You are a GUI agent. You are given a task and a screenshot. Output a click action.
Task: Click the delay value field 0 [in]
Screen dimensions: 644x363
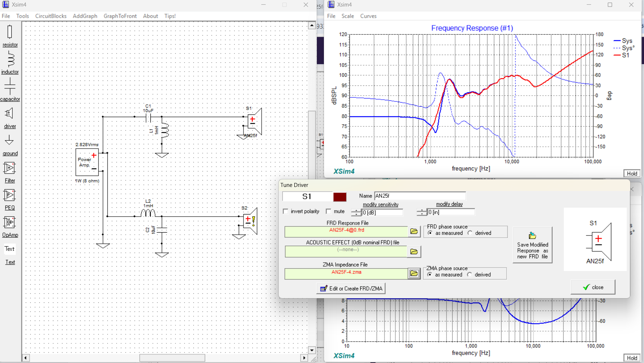coord(451,212)
